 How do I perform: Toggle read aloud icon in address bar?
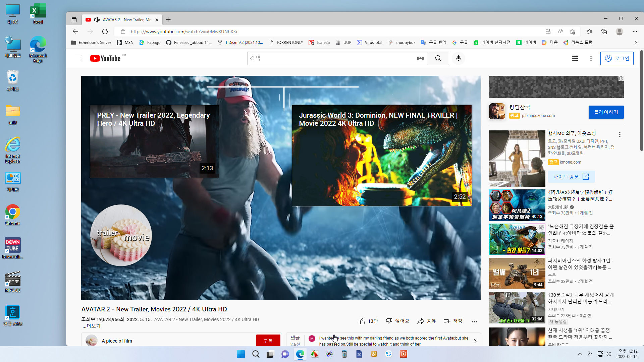[x=560, y=32]
